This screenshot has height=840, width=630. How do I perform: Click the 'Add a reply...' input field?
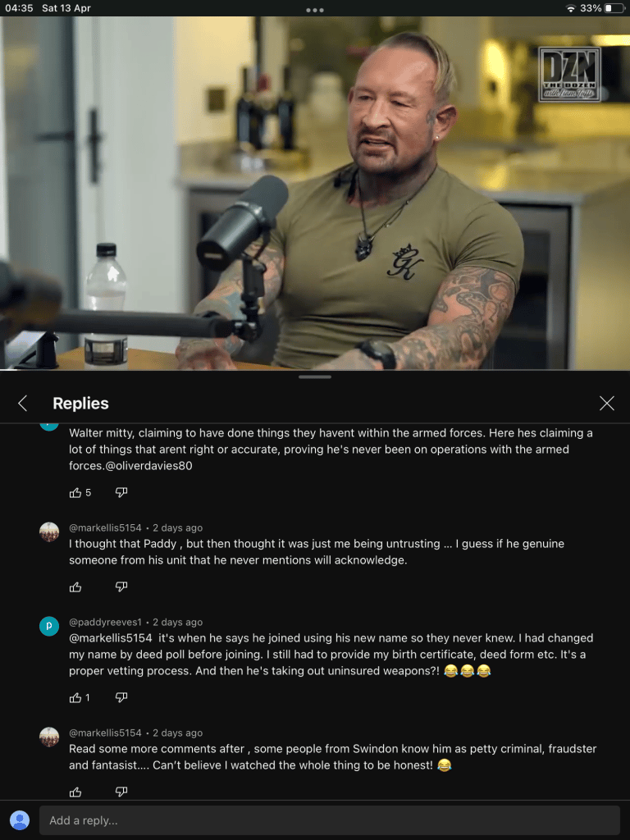[330, 820]
